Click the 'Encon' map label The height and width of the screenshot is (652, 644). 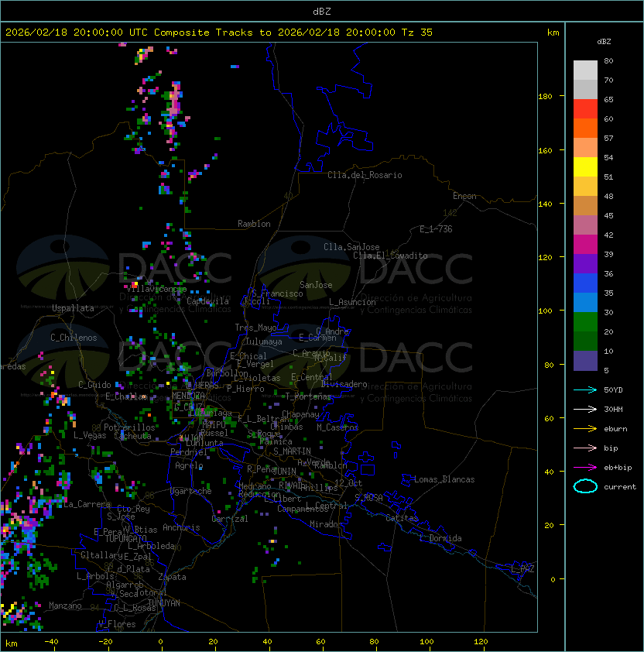464,196
